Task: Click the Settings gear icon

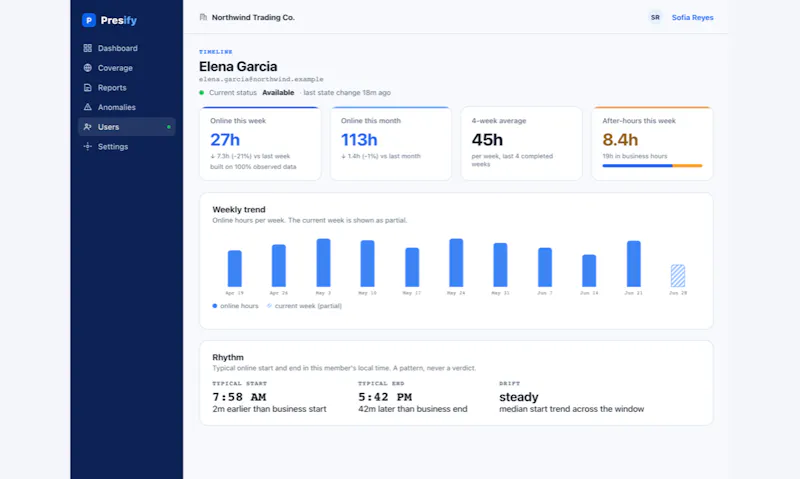Action: [88, 146]
